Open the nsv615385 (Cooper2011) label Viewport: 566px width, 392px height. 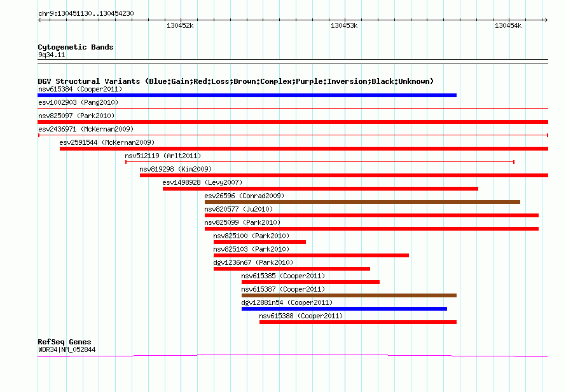(x=283, y=276)
